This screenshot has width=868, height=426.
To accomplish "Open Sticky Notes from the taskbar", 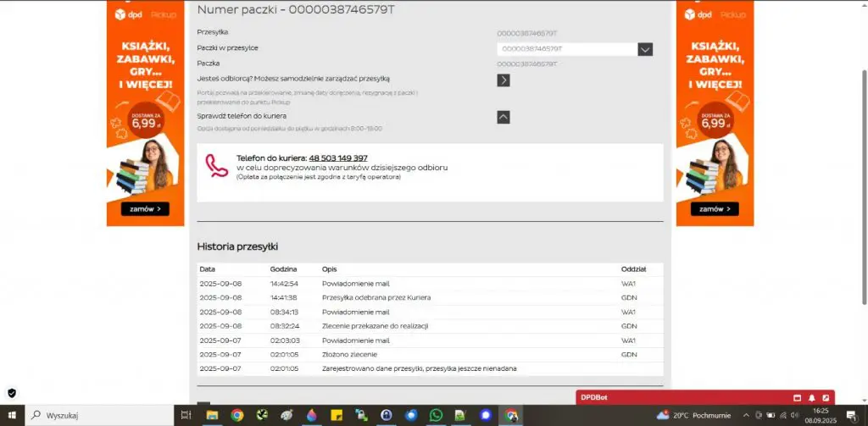I will (x=336, y=415).
